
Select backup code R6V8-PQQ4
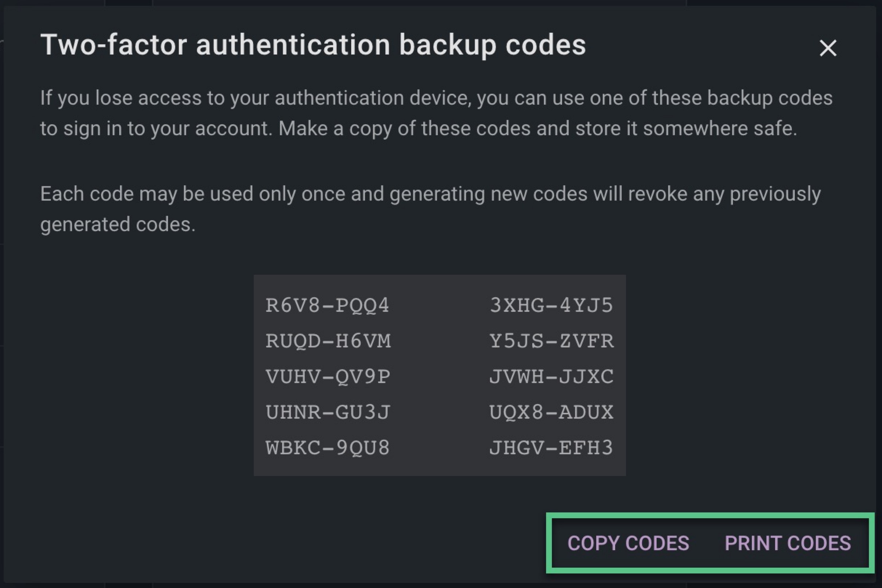[x=327, y=305]
